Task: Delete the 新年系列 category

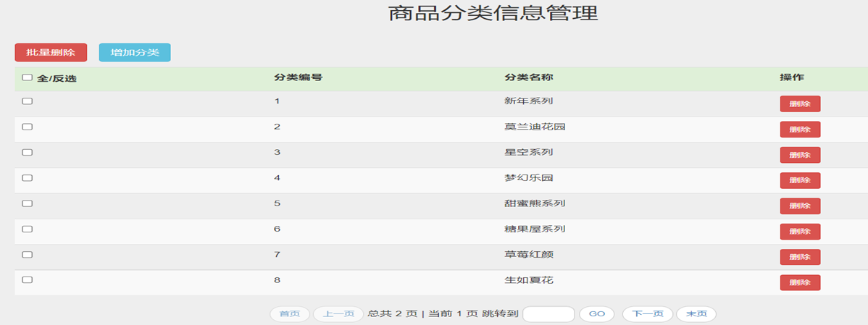Action: point(800,104)
